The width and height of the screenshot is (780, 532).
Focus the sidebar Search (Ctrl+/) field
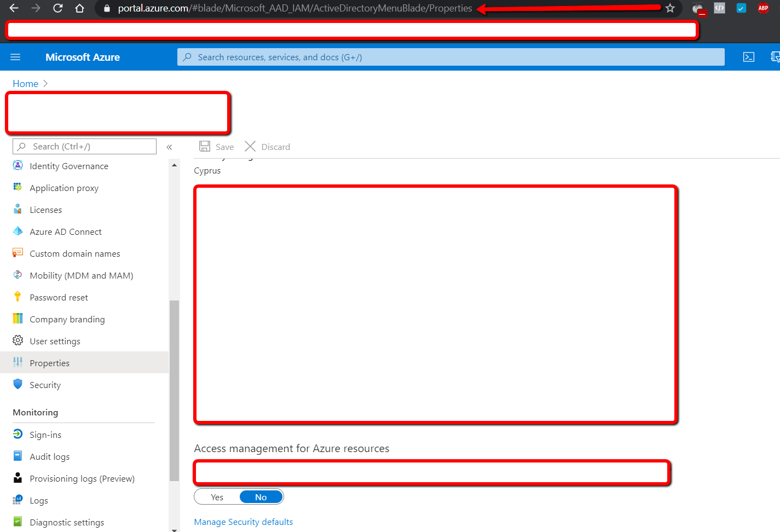(x=84, y=146)
